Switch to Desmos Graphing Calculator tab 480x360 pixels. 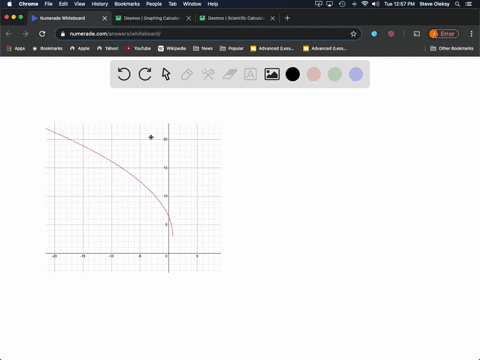point(152,18)
